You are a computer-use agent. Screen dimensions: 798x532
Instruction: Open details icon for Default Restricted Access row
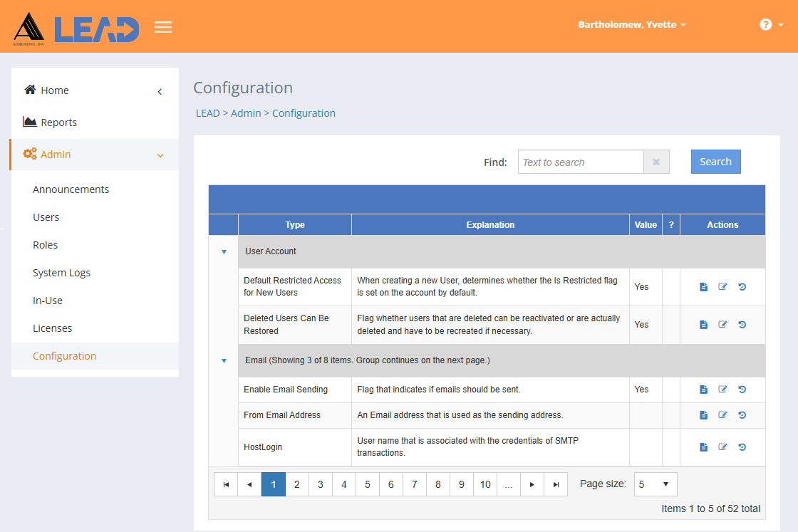coord(703,287)
